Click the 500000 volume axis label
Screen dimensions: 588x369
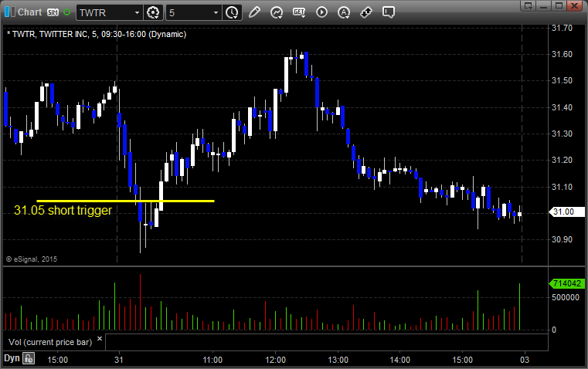point(566,297)
